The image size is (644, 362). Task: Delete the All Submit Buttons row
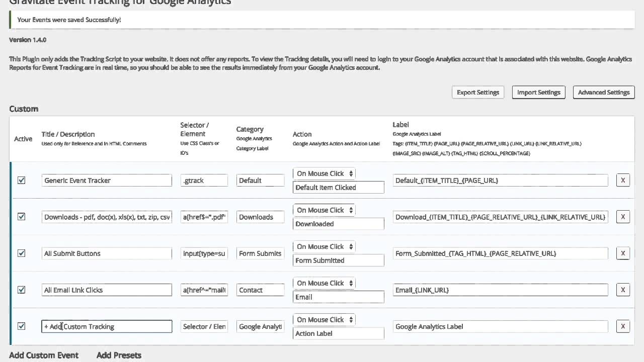623,253
